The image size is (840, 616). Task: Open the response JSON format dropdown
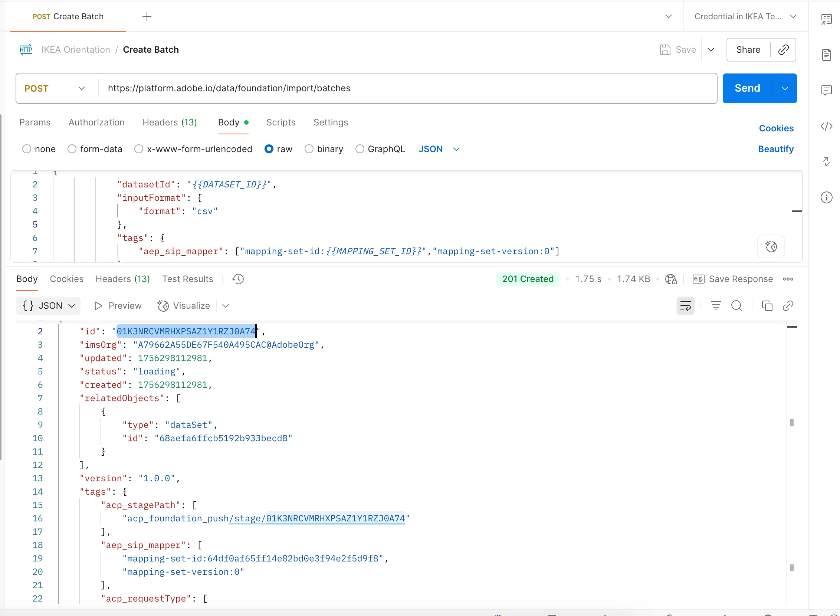coord(49,306)
